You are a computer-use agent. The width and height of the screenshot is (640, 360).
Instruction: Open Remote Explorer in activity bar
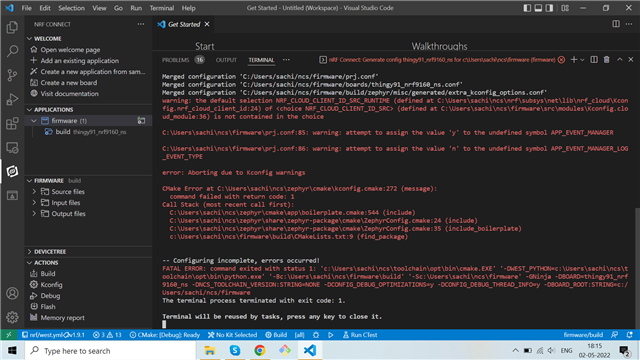pos(12,147)
